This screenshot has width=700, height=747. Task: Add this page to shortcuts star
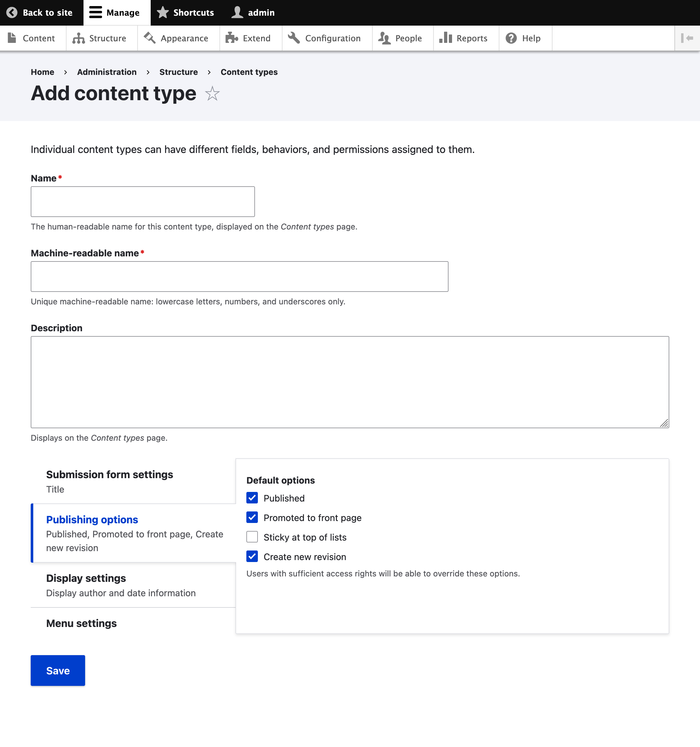click(212, 93)
